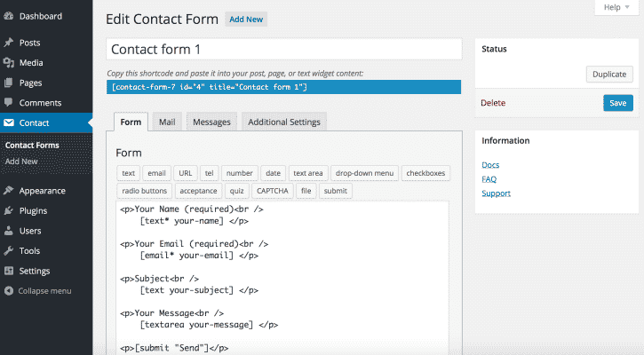Insert a text area tag
The height and width of the screenshot is (355, 644).
point(308,173)
